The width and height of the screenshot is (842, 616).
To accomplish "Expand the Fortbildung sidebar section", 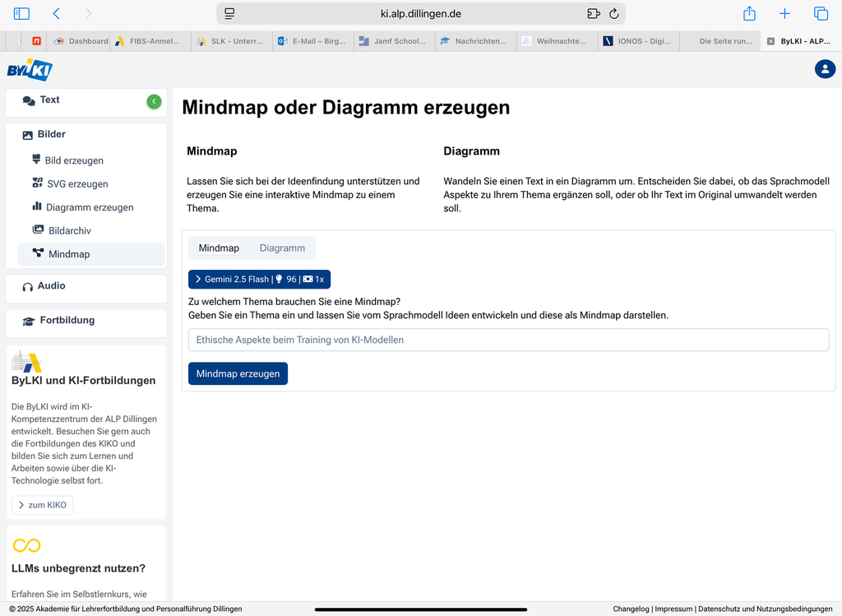I will [x=67, y=321].
